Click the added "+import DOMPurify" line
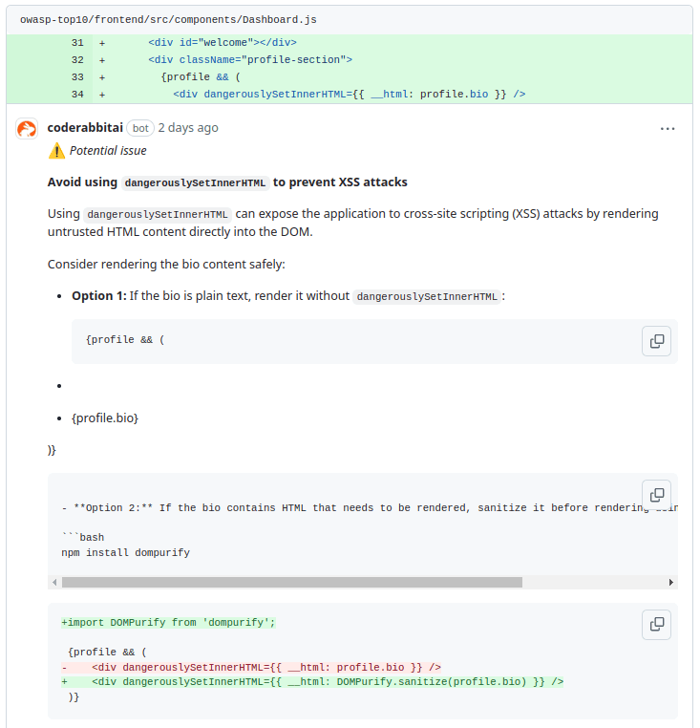Image resolution: width=700 pixels, height=728 pixels. pos(168,623)
